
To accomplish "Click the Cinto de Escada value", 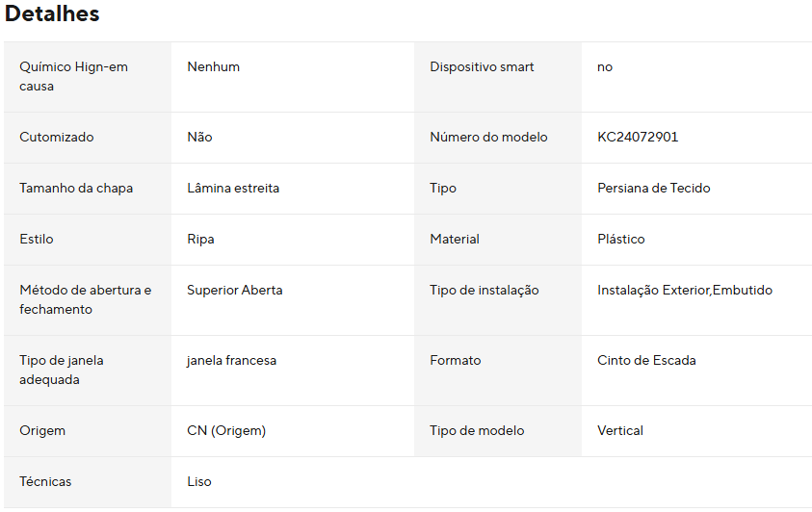I will (x=646, y=361).
